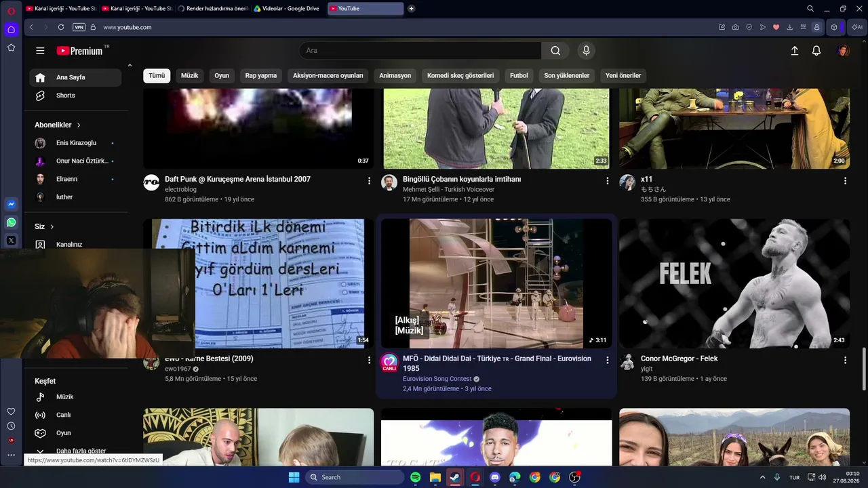Open Spotify from the taskbar
This screenshot has height=488, width=868.
(x=416, y=477)
